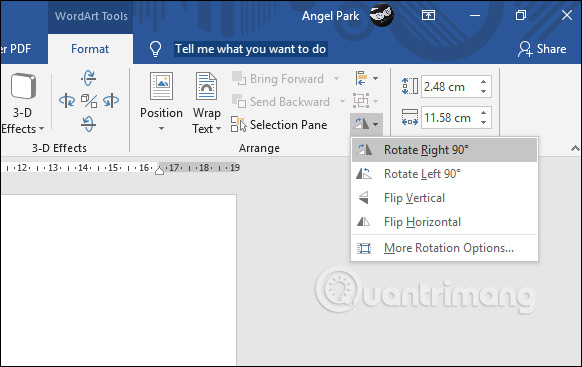The image size is (582, 367).
Task: Click the WordArt Tools contextual tab label
Action: [x=91, y=16]
